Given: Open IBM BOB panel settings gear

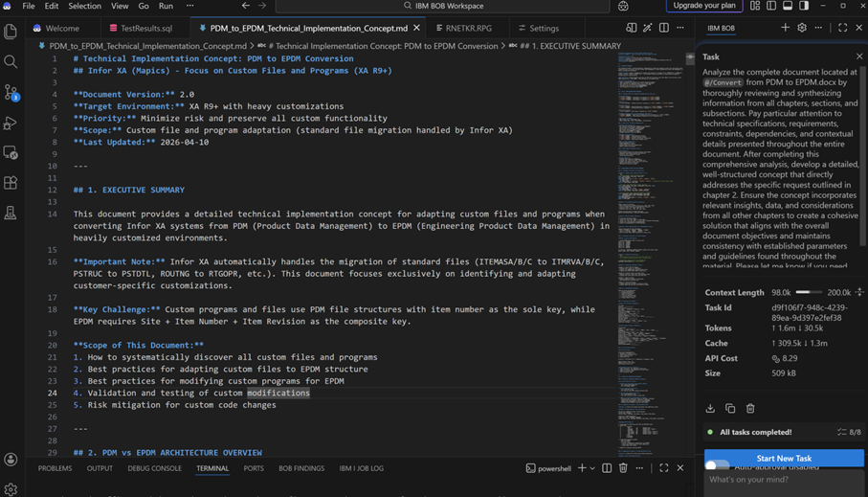Looking at the screenshot, I should coord(802,28).
